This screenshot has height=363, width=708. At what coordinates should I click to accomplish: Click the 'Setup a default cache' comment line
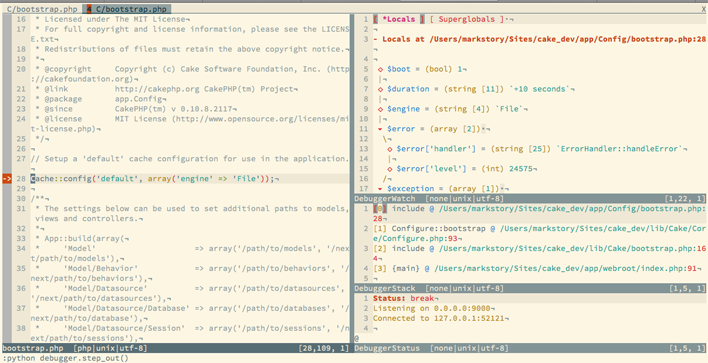190,158
